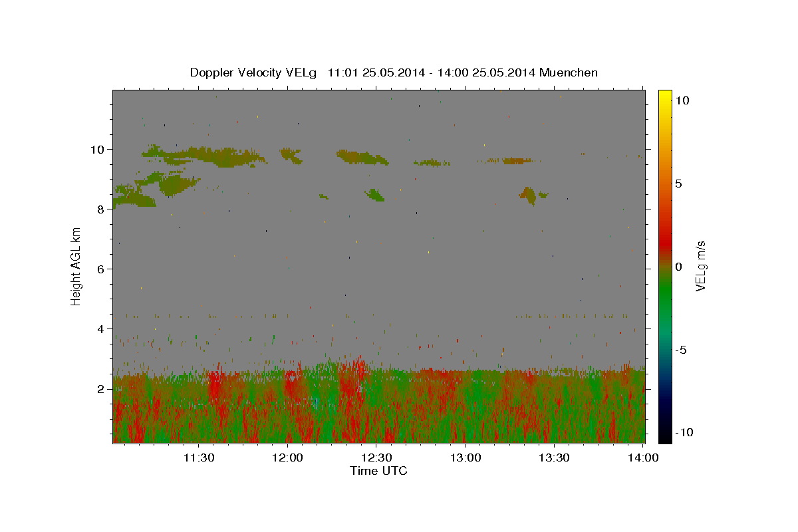Click the colorbar value 0

(678, 267)
